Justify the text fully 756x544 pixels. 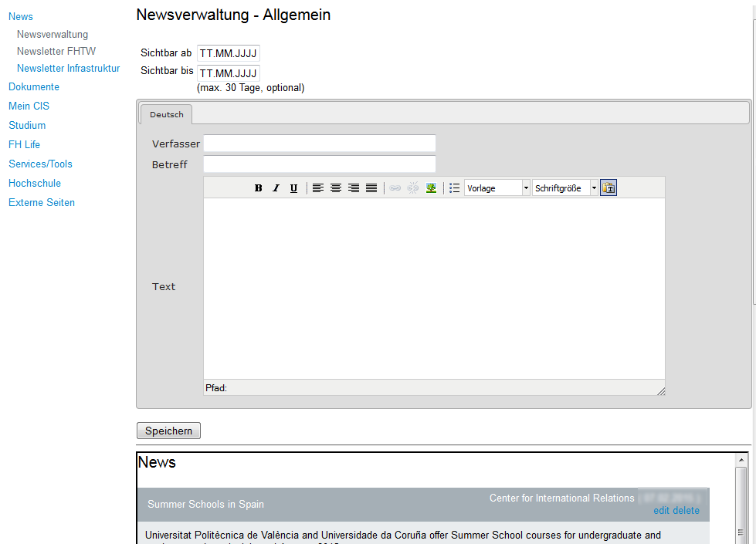pyautogui.click(x=371, y=188)
